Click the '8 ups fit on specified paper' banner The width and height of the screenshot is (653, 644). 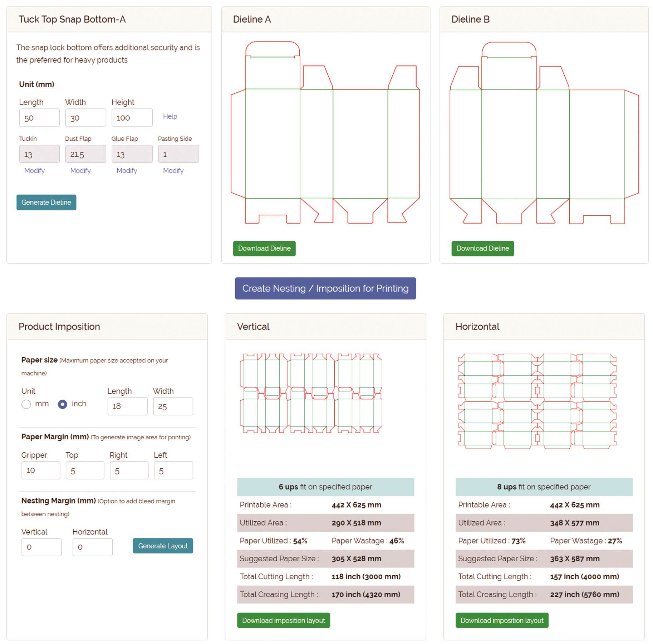[544, 487]
